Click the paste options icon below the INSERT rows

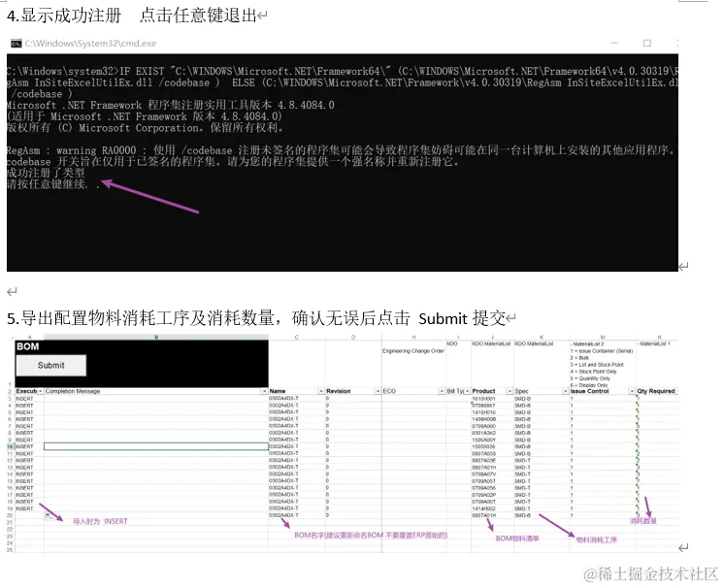49,516
